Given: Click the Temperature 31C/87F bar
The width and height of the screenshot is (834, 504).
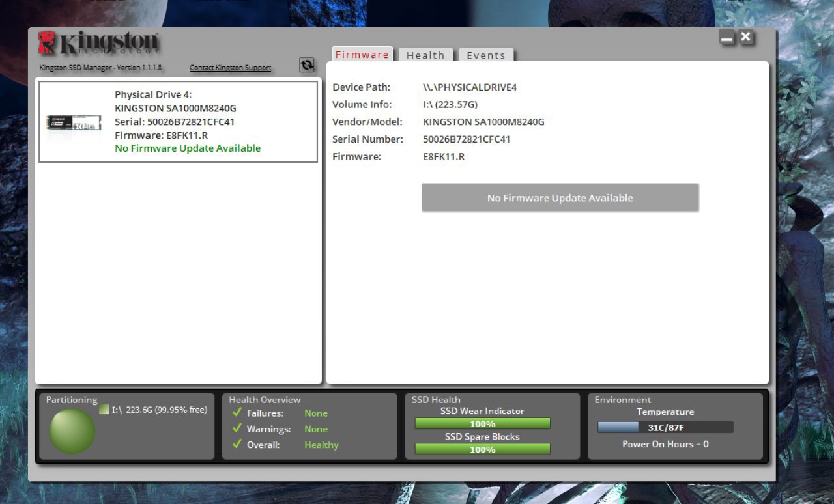Looking at the screenshot, I should point(665,427).
